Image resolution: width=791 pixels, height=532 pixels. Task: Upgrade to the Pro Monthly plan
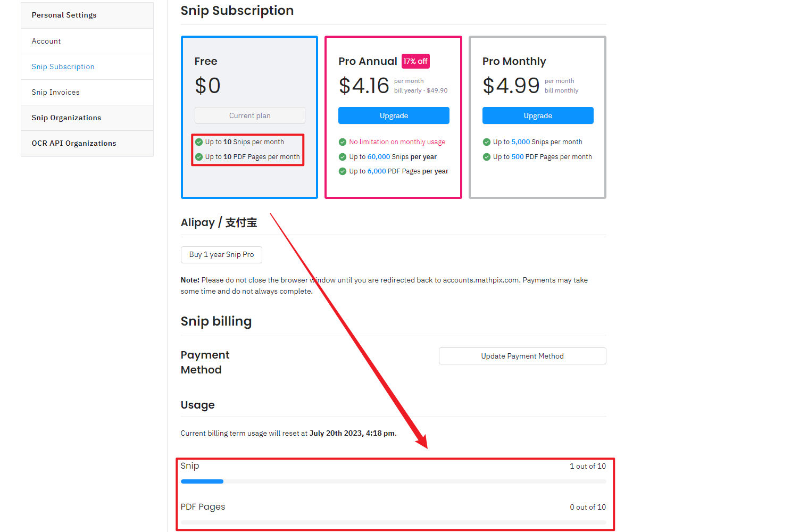tap(538, 115)
